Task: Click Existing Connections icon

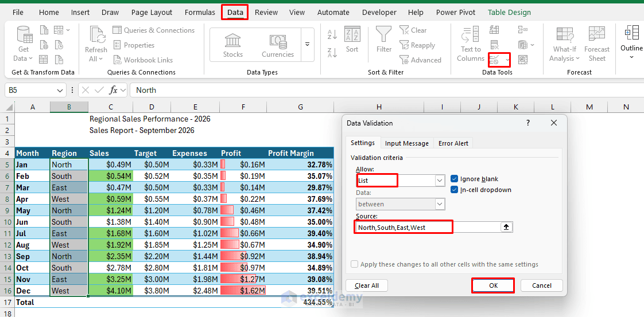Action: point(59,60)
